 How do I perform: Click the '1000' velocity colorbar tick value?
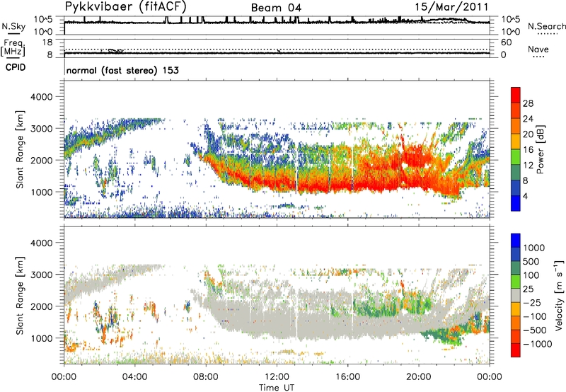(x=534, y=248)
